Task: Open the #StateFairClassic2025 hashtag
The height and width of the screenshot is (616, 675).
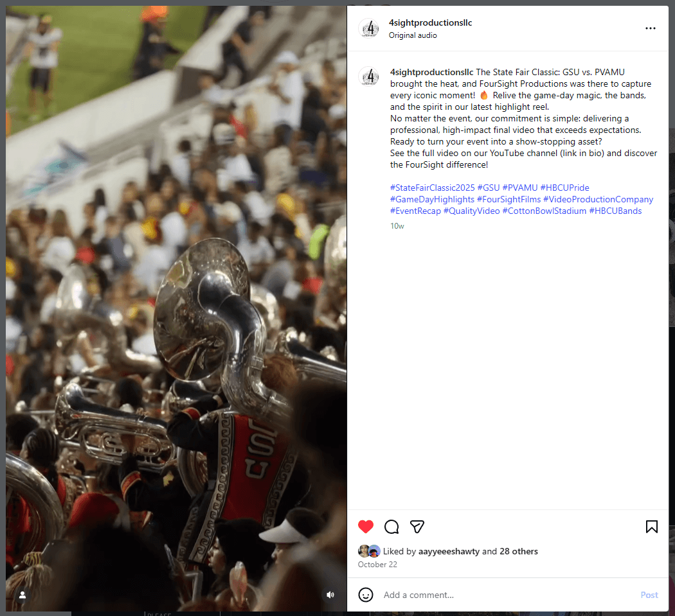Action: click(x=432, y=188)
